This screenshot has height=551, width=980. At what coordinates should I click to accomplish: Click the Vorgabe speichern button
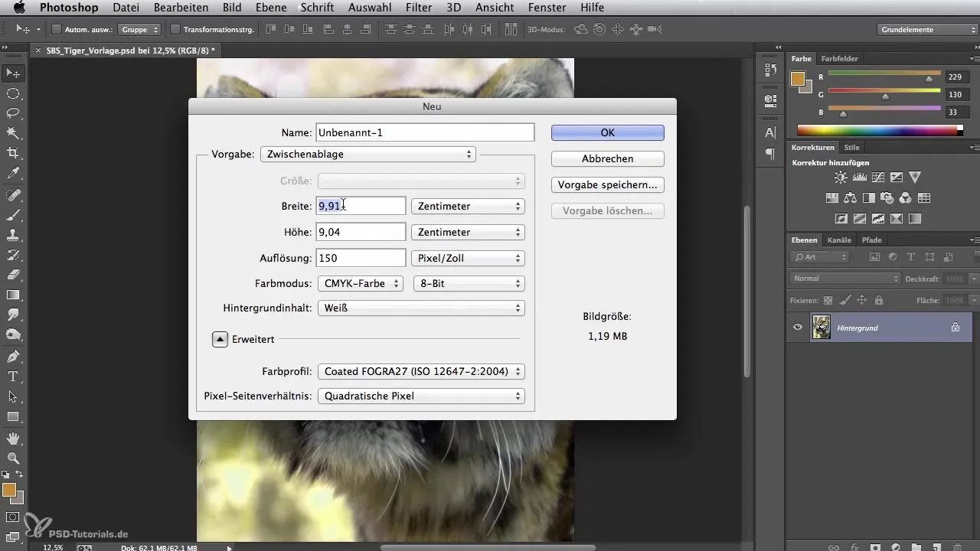tap(608, 184)
